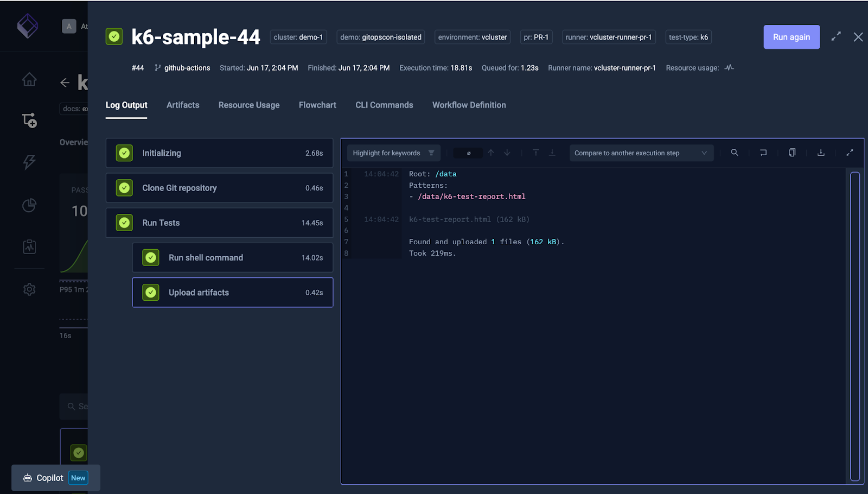Click the cluster: demo-1 label tag
This screenshot has width=868, height=494.
(x=298, y=37)
